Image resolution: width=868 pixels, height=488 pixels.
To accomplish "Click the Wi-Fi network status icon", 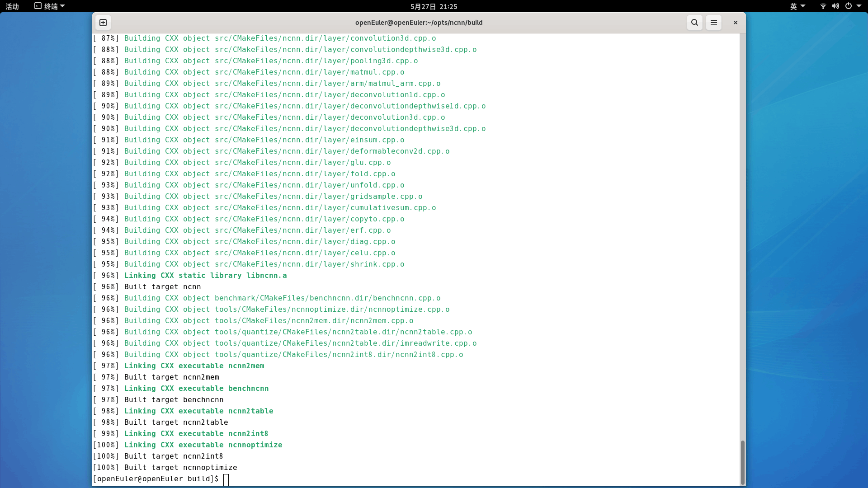I will point(823,6).
